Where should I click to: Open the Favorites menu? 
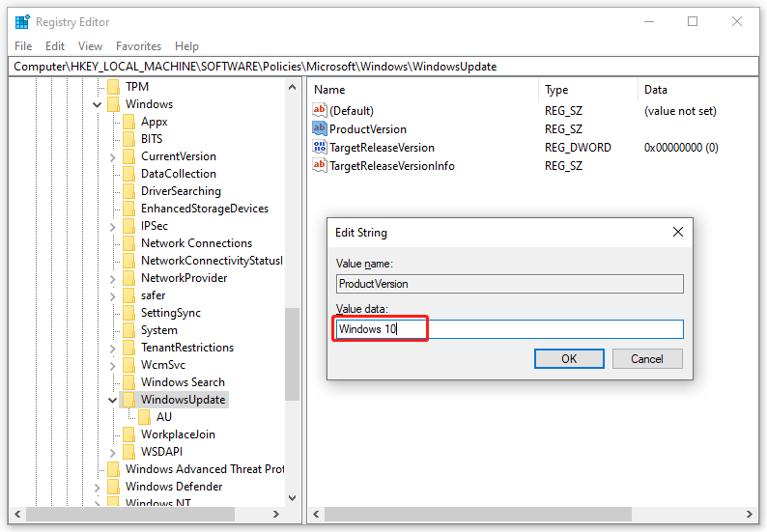(138, 46)
